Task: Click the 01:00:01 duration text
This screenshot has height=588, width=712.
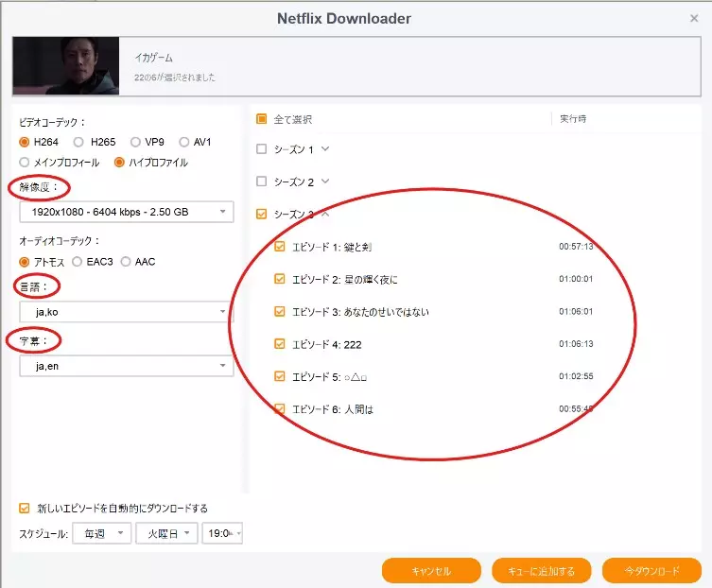Action: (576, 279)
